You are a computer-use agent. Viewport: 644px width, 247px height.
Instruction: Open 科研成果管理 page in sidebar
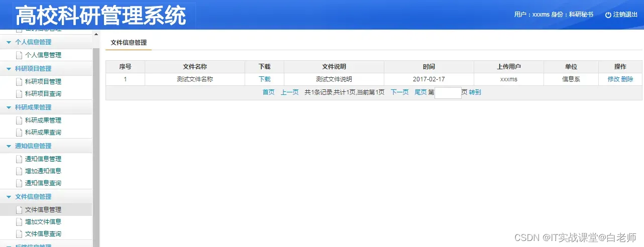click(x=43, y=120)
